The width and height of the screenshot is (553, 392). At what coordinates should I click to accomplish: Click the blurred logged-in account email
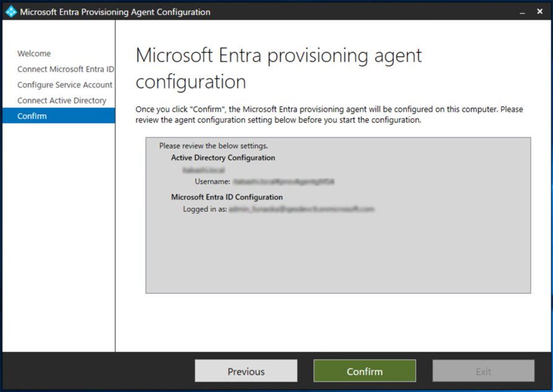[302, 209]
